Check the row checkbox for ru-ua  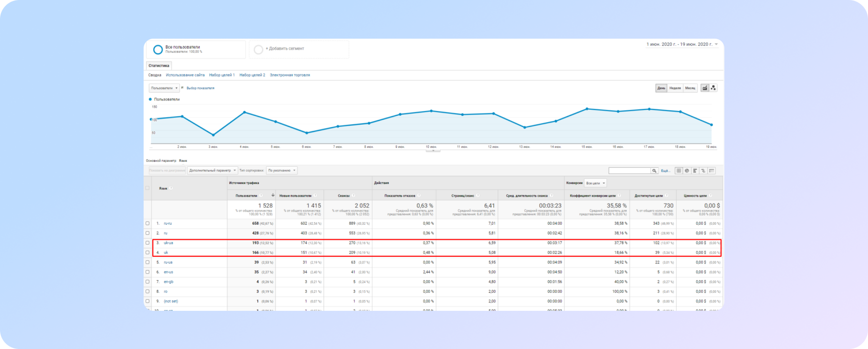click(147, 262)
